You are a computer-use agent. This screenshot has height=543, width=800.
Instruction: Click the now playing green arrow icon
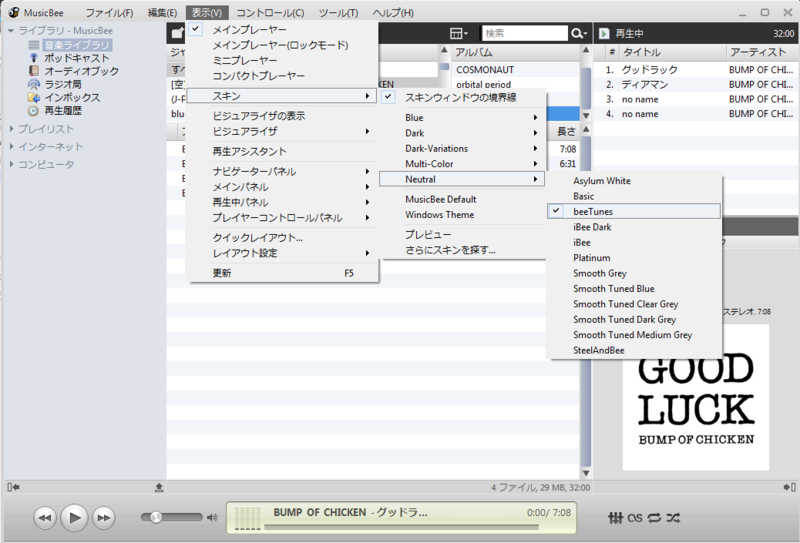604,34
